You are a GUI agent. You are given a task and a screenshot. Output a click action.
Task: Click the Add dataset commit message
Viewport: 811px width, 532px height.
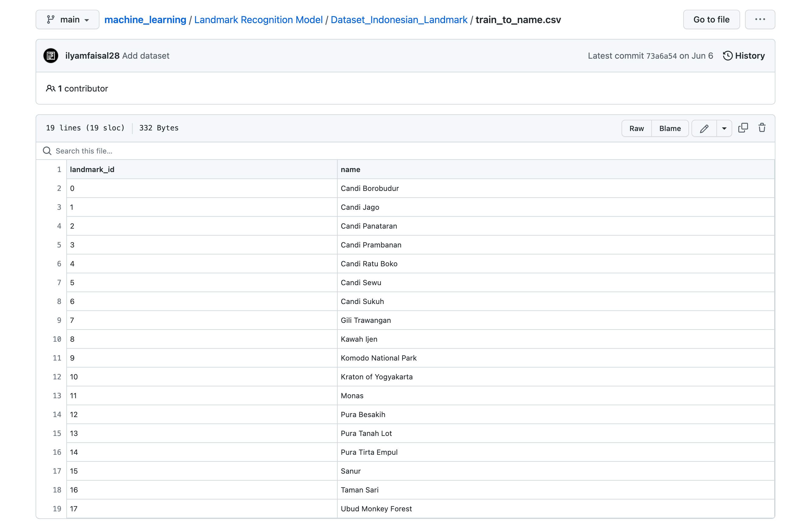(x=145, y=56)
